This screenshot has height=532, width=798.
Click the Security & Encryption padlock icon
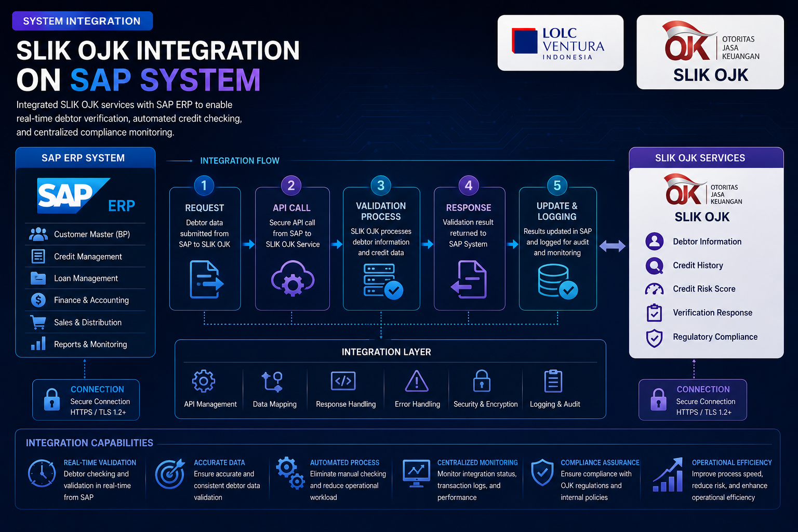coord(482,381)
